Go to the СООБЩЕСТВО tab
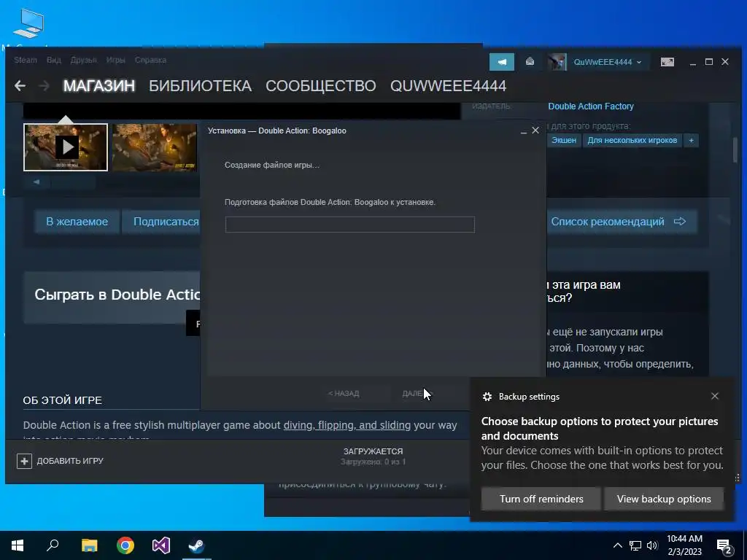The height and width of the screenshot is (560, 747). click(321, 86)
